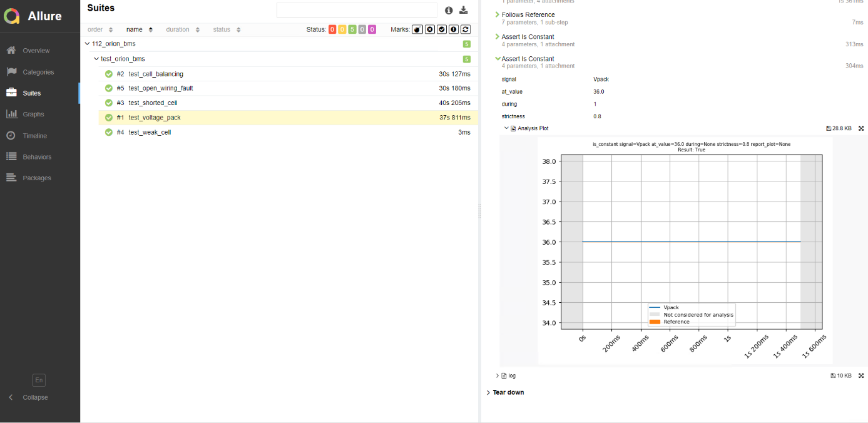Viewport: 868px width, 423px height.
Task: Select the test_shorted_cell test
Action: [153, 103]
